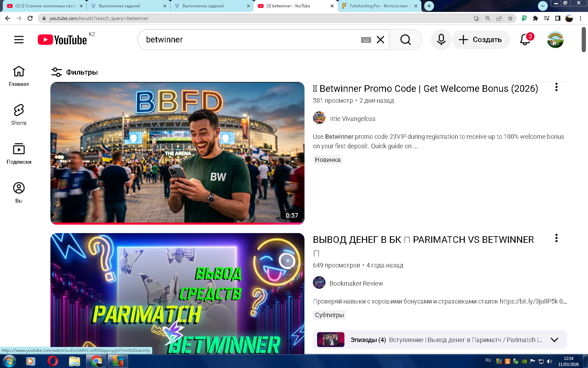
Task: Open a new browser tab
Action: pos(429,6)
